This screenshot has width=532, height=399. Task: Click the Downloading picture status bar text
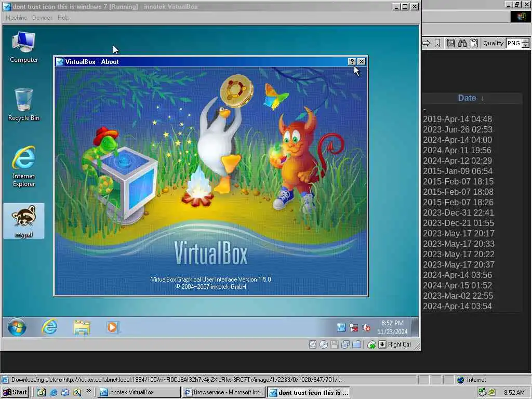coord(177,380)
